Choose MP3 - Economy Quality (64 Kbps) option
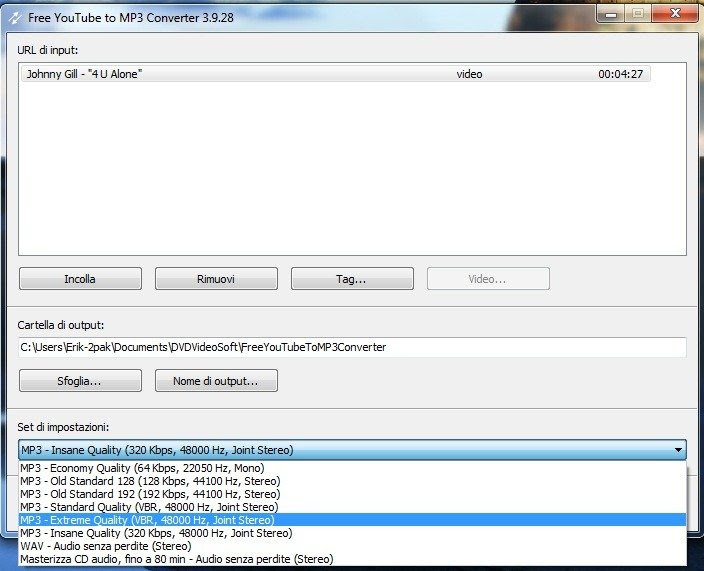Viewport: 704px width, 571px height. click(x=352, y=468)
